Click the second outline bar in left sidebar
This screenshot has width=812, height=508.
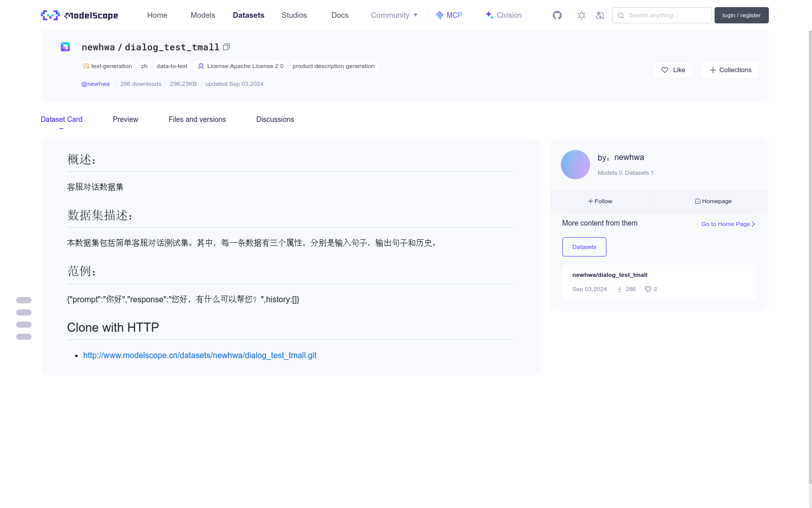[x=24, y=312]
